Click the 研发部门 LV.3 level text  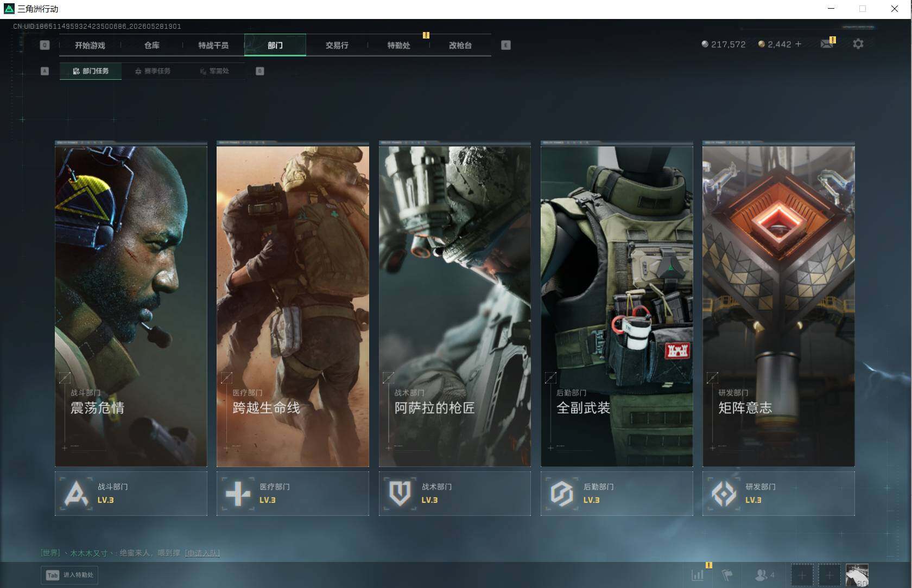point(753,500)
